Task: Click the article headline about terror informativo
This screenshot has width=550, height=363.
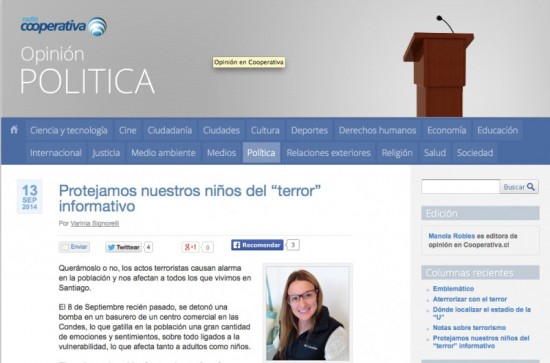Action: point(190,198)
